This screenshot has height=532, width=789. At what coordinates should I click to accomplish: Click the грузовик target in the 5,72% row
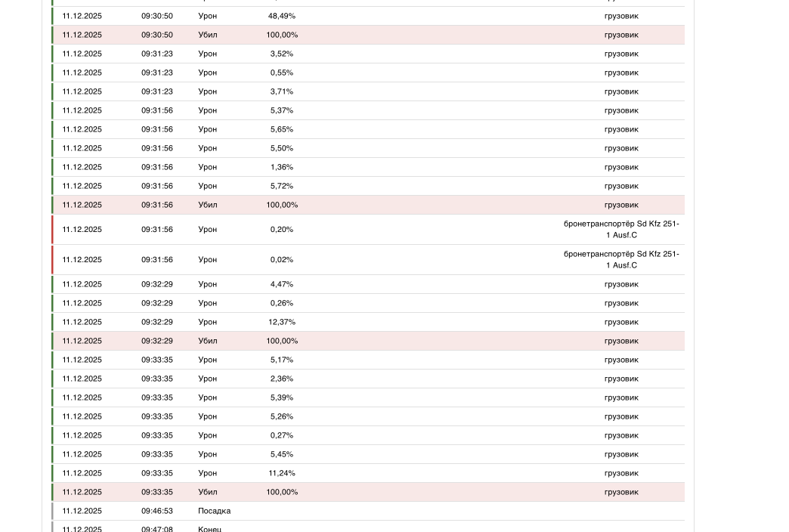coord(620,186)
